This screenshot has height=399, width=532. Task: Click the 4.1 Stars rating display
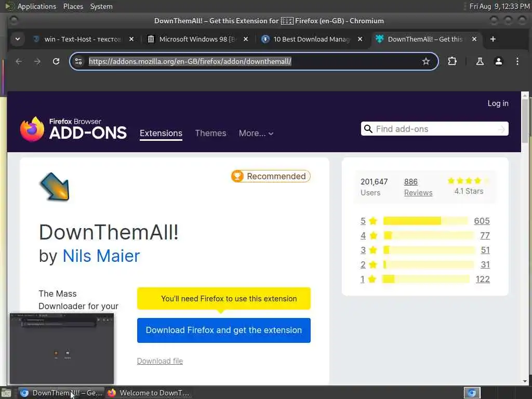[x=469, y=187]
